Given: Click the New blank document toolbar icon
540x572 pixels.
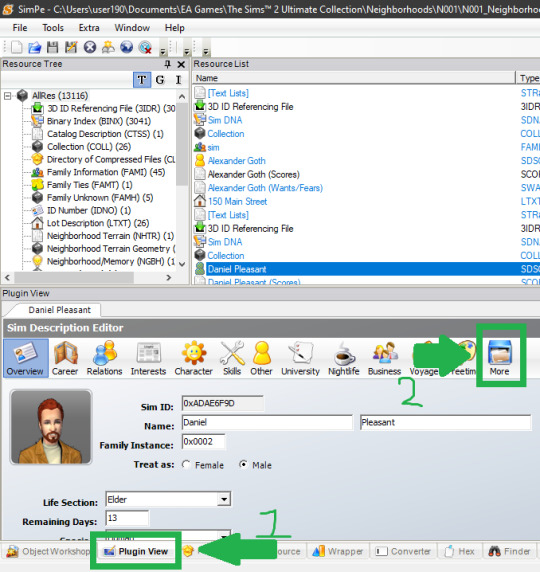Looking at the screenshot, I should 16,47.
